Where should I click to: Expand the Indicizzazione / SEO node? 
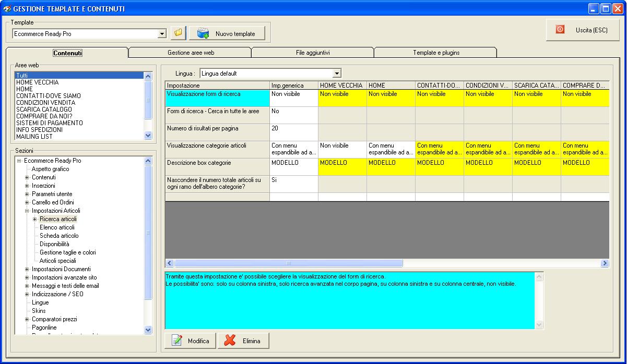point(27,294)
